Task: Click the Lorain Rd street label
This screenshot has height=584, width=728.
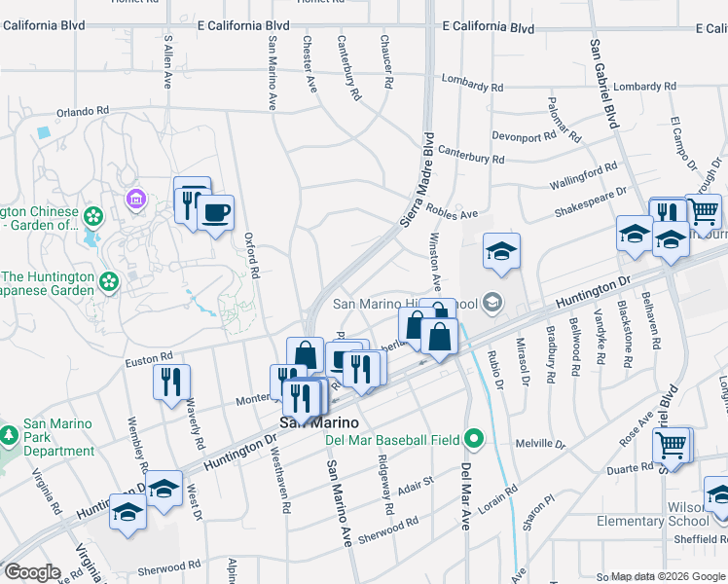Action: point(497,499)
